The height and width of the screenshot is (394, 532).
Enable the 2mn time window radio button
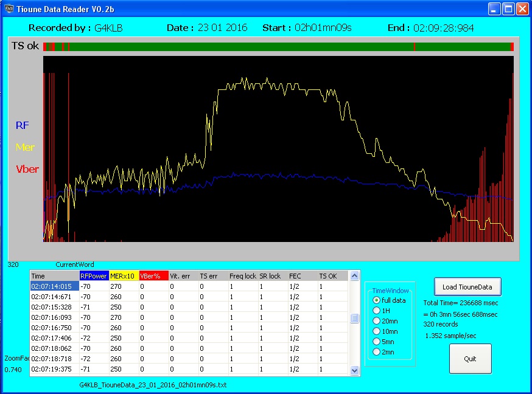(x=376, y=351)
